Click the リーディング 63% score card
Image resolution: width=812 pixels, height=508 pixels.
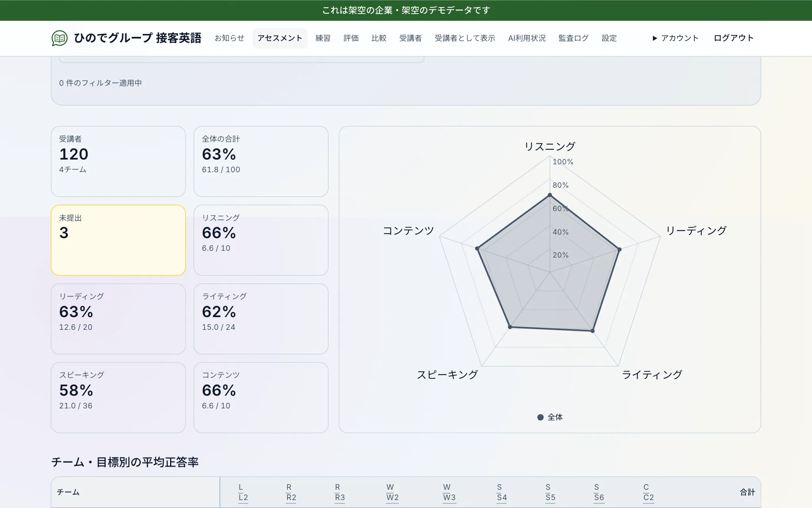[118, 319]
